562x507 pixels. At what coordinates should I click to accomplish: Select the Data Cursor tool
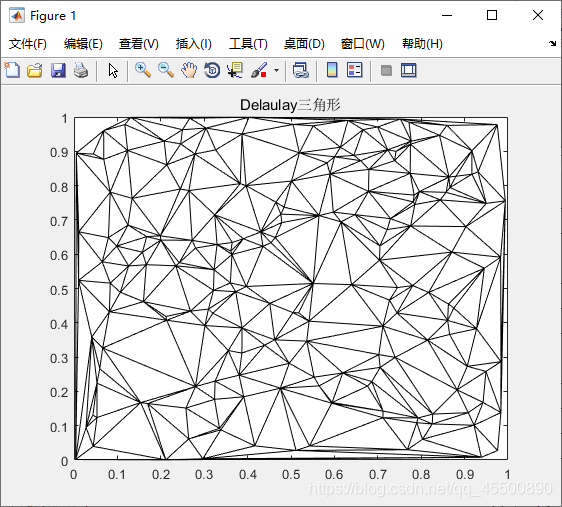[235, 70]
